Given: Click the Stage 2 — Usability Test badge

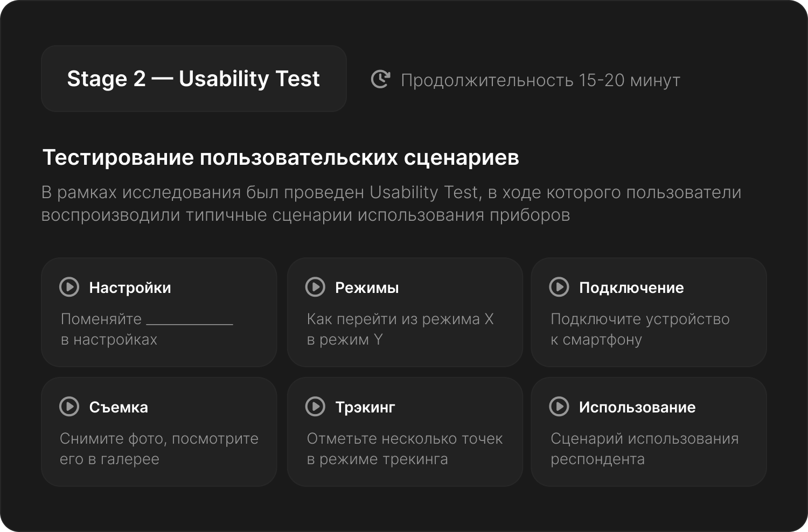Looking at the screenshot, I should (193, 79).
